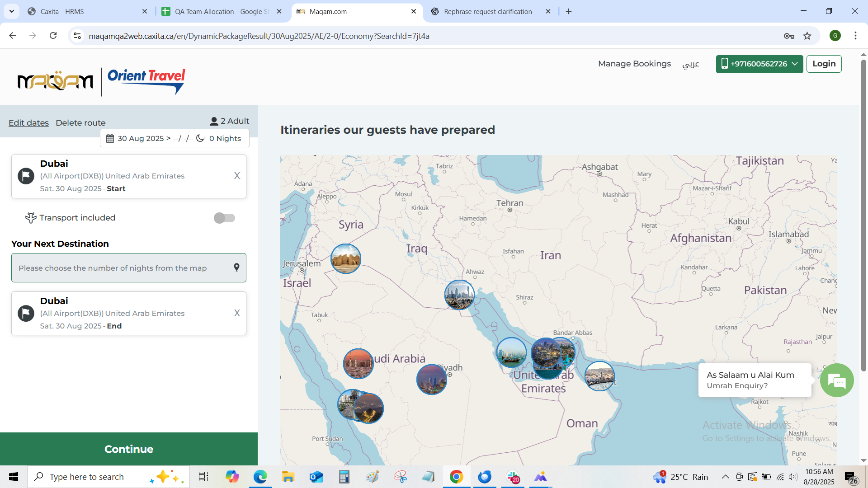Expand the +971600562726 phone dropdown
The height and width of the screenshot is (488, 868).
[759, 64]
